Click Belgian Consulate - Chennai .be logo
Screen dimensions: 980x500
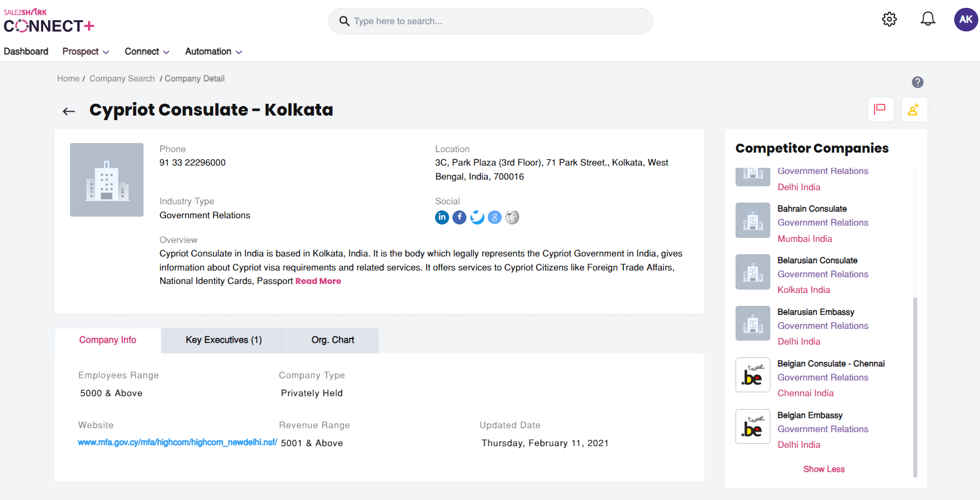click(753, 375)
